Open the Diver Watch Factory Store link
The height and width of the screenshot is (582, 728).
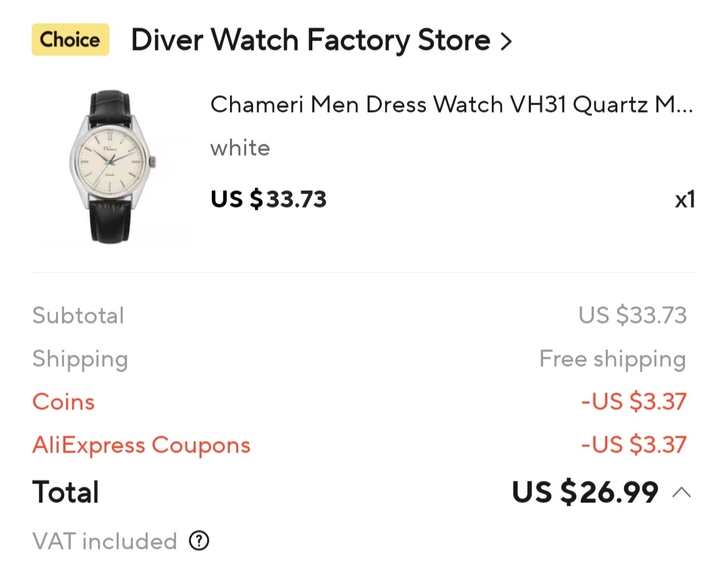(310, 40)
